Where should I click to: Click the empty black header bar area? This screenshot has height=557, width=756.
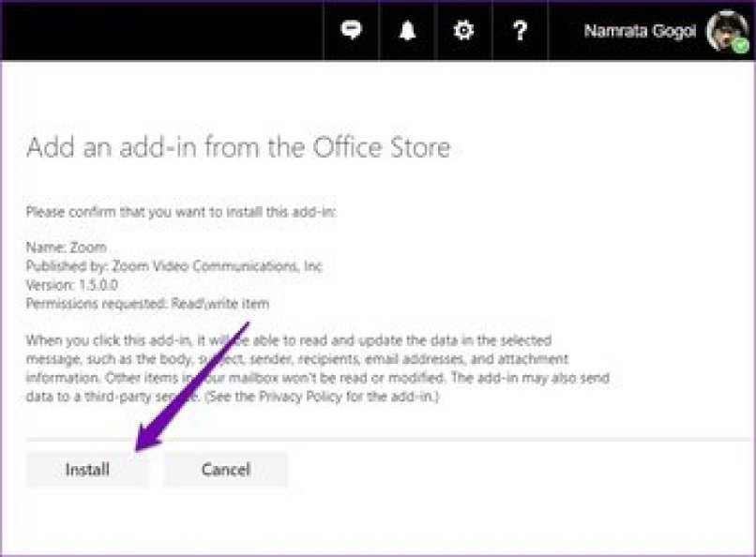(159, 31)
